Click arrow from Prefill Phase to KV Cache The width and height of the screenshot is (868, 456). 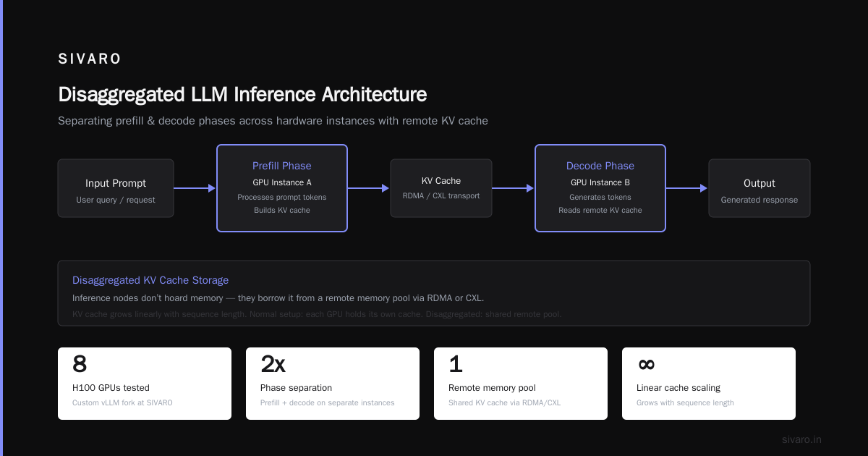369,188
